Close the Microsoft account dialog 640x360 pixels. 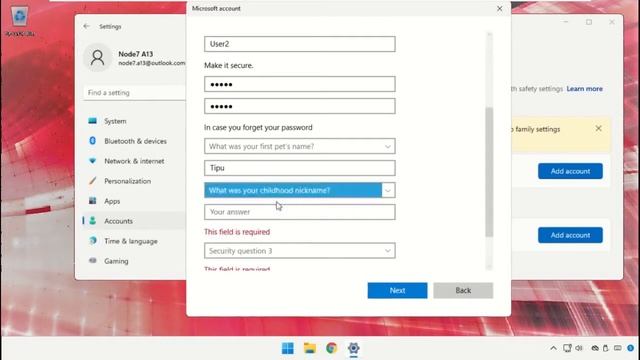500,9
